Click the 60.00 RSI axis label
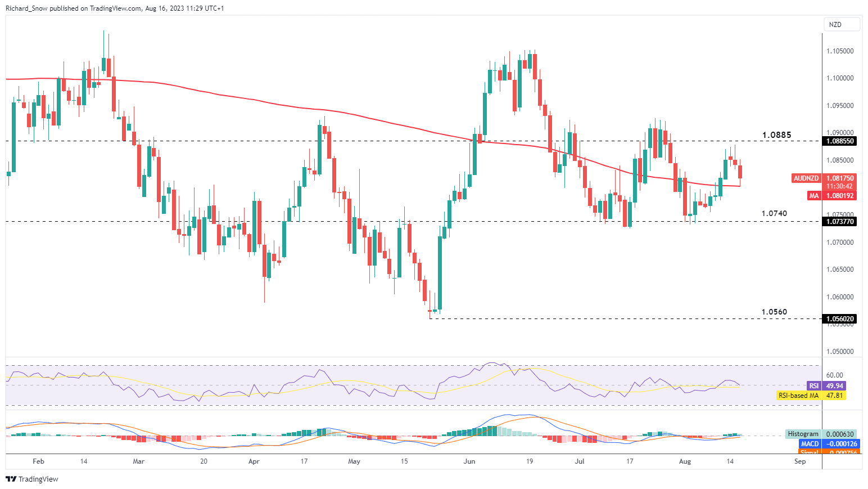Viewport: 868px width, 489px height. (x=835, y=375)
